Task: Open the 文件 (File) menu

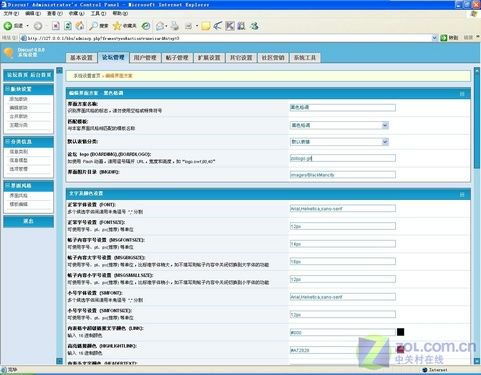Action: pos(11,13)
